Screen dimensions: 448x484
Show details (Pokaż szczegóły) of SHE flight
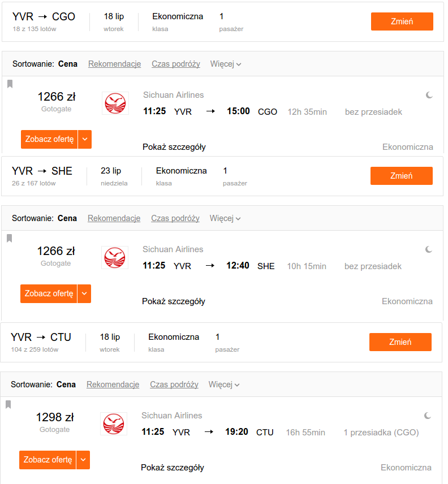[x=174, y=301]
